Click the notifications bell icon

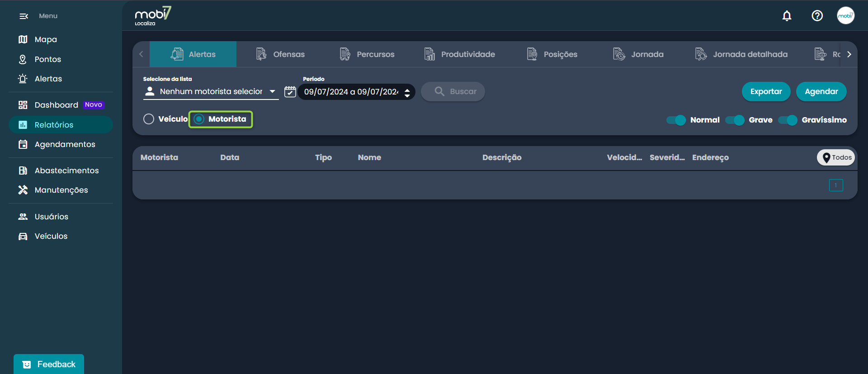(787, 16)
